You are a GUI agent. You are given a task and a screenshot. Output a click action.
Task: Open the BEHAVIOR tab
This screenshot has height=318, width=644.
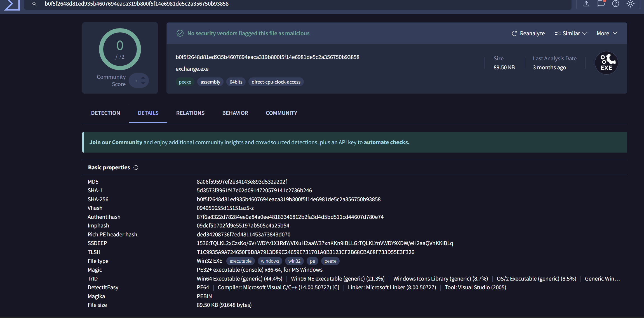(235, 113)
